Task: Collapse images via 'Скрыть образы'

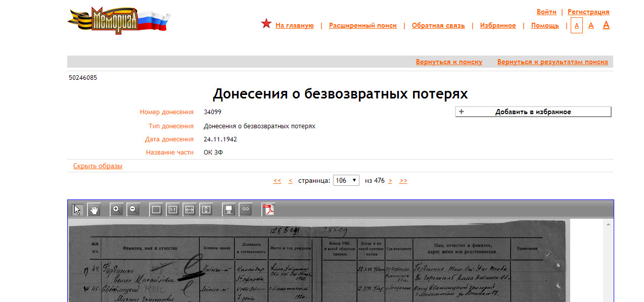Action: 98,166
